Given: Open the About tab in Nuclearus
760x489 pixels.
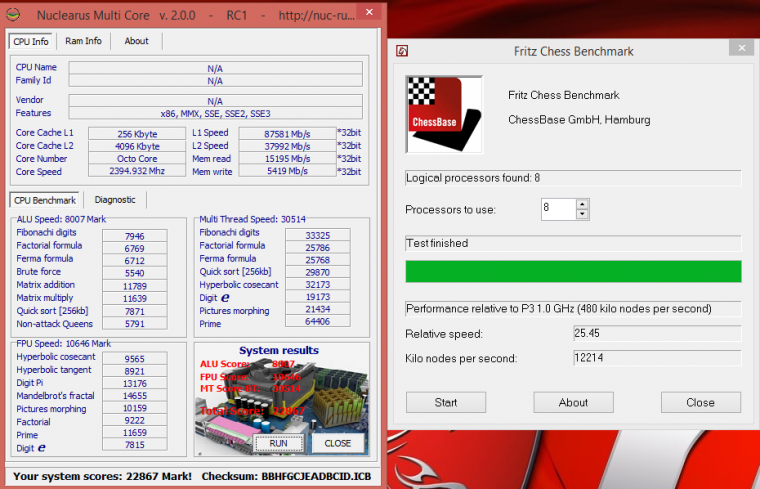Looking at the screenshot, I should [136, 41].
